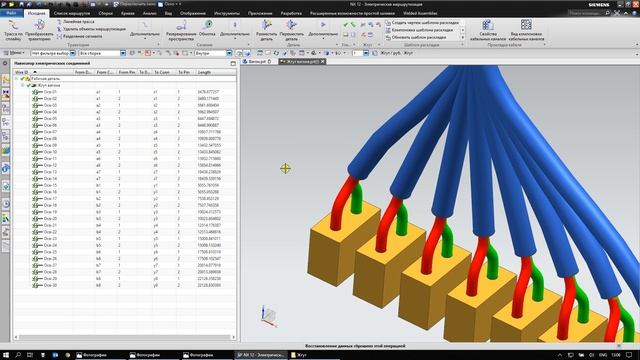The image size is (640, 360).
Task: Collapse the harness child tree node
Action: pyautogui.click(x=22, y=85)
